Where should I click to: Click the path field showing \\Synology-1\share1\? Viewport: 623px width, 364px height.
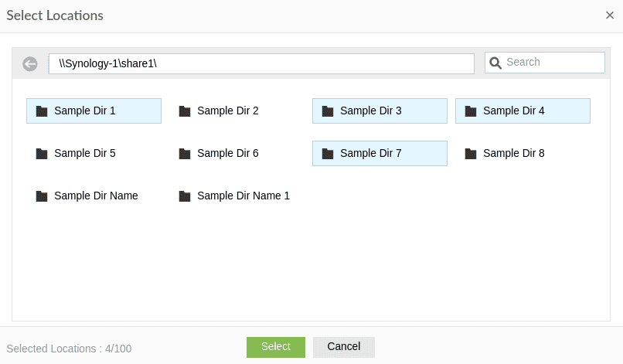261,63
